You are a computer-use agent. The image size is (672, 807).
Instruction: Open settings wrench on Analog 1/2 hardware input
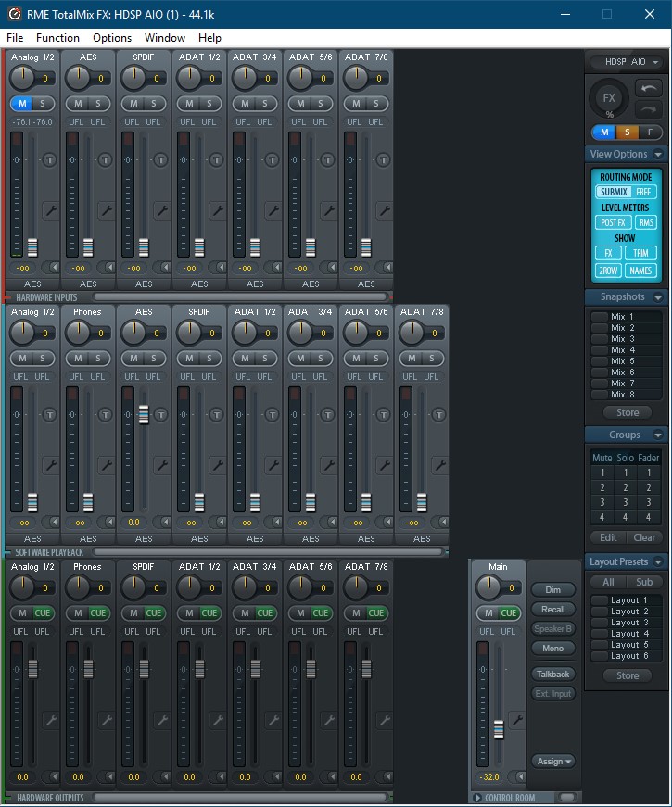click(x=50, y=210)
